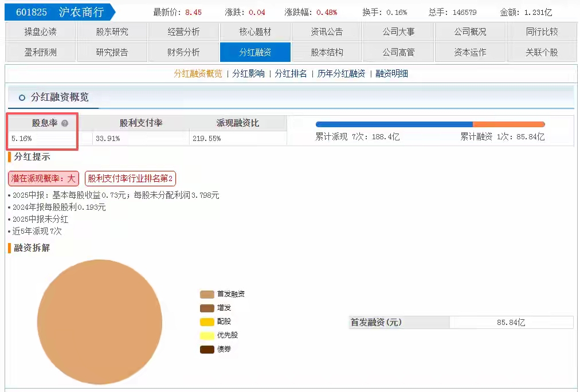Click the 股利支付率行业排名第2 badge
580x392 pixels.
(130, 178)
